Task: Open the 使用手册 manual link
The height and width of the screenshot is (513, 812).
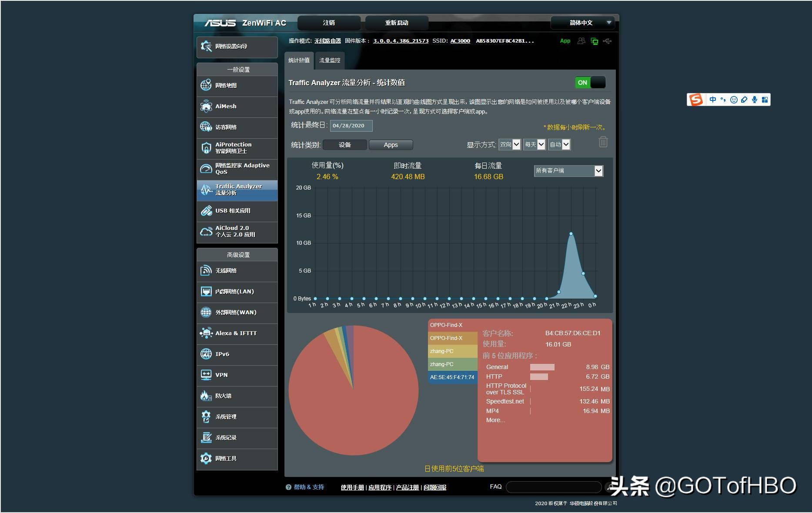Action: [x=352, y=487]
